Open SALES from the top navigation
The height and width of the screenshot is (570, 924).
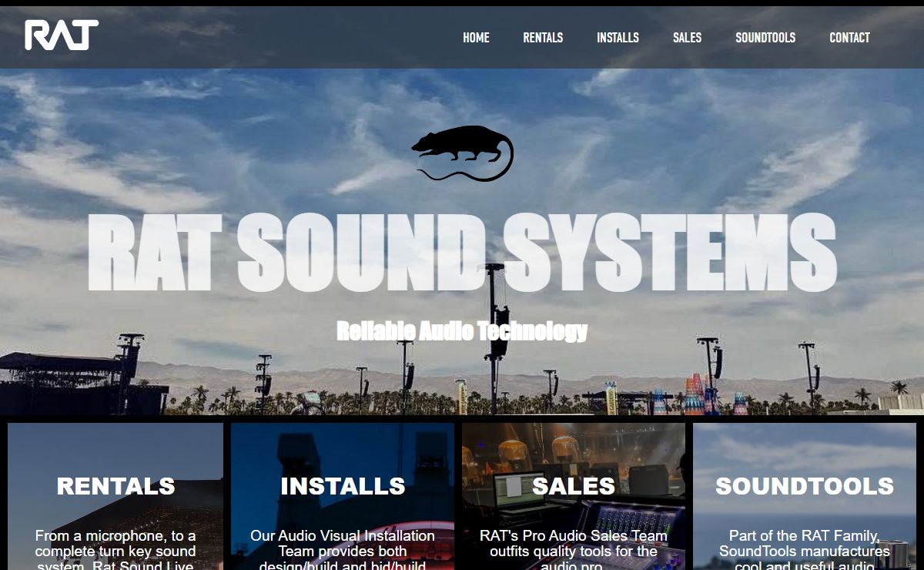(687, 38)
